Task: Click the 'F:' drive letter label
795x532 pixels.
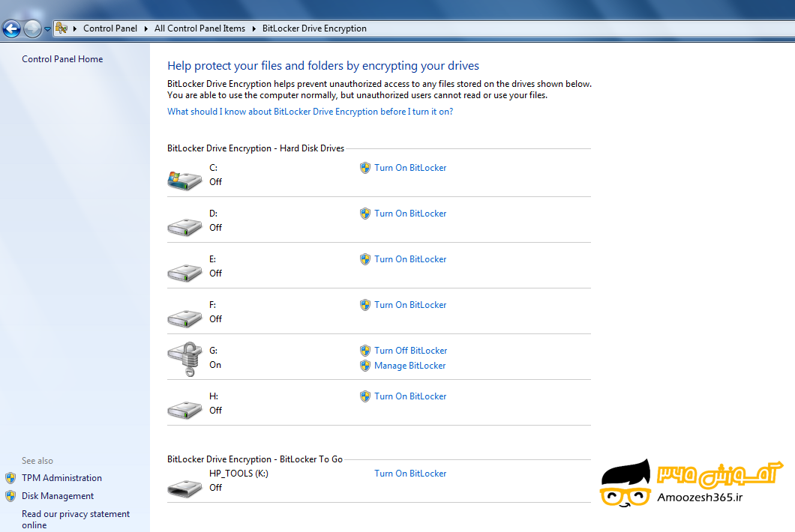Action: click(x=213, y=304)
